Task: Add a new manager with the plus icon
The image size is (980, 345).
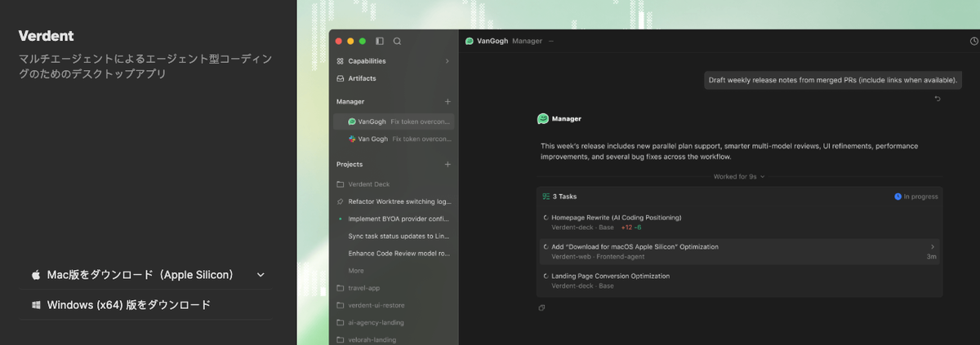Action: [x=447, y=101]
